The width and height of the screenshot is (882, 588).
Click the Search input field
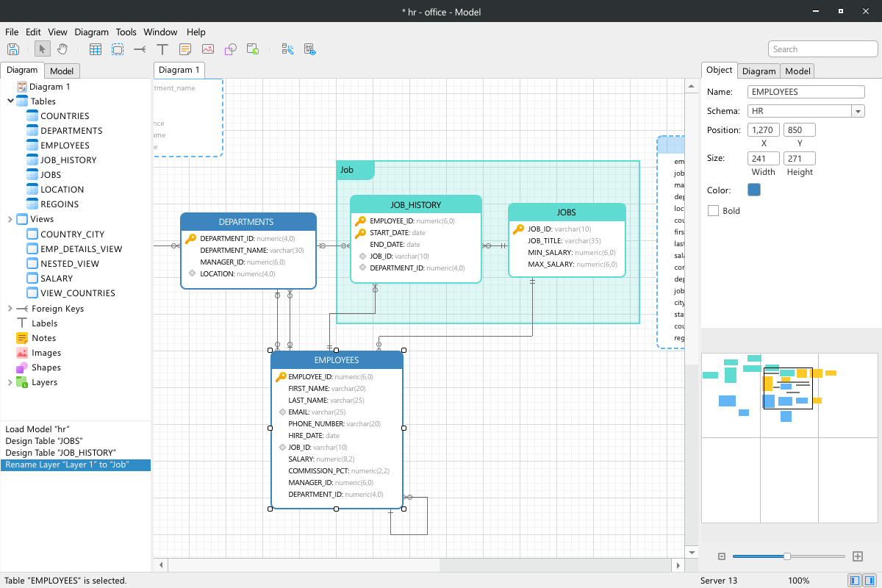(823, 49)
